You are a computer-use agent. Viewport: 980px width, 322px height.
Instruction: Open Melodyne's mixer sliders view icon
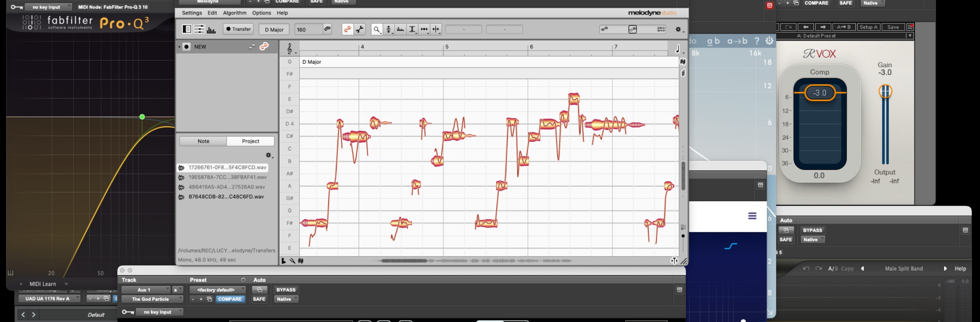(199, 29)
